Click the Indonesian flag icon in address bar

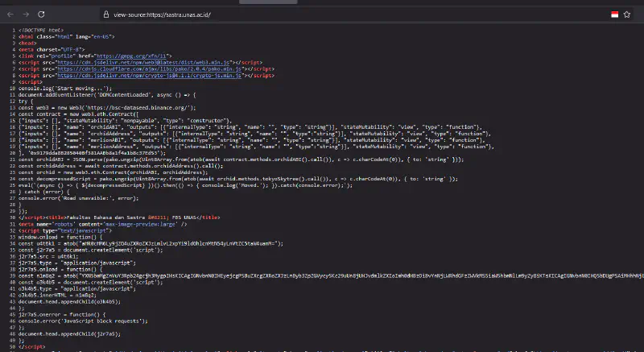(615, 14)
